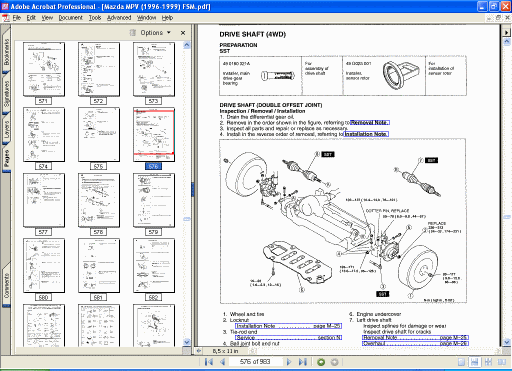Viewport: 512px width, 371px height.
Task: Close the Pages navigation panel
Action: (x=183, y=33)
